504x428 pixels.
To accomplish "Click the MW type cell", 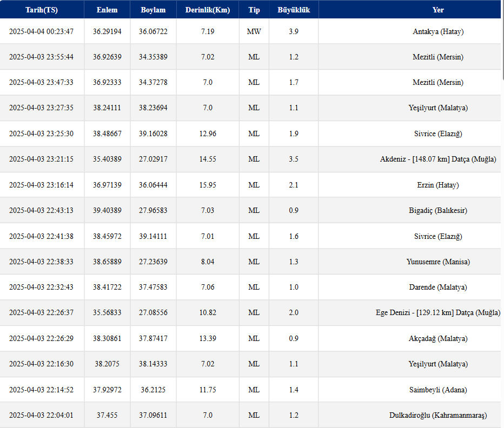I will tap(254, 32).
